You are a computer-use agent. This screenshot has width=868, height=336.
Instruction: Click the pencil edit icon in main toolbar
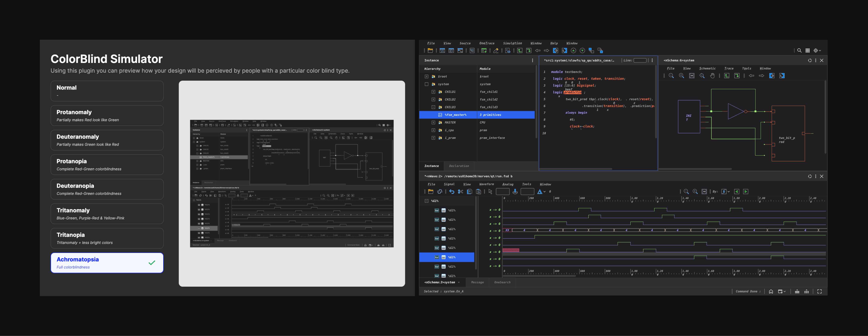tap(496, 51)
